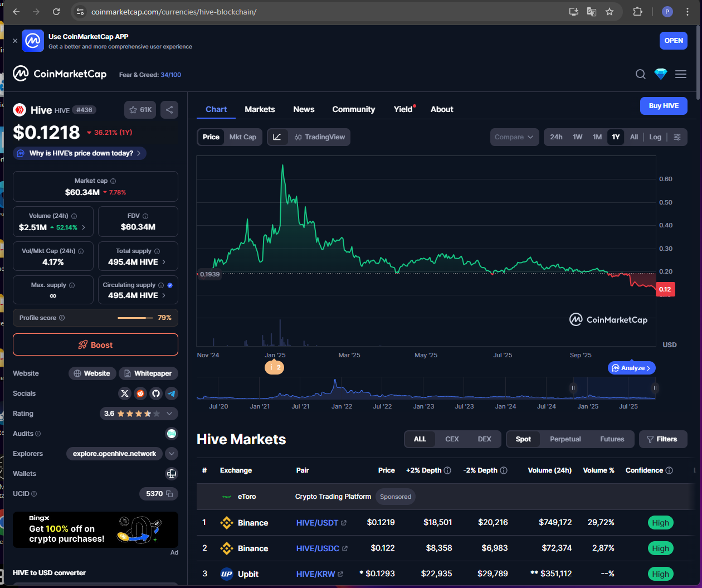Select the Perpetual market type
The height and width of the screenshot is (588, 702).
(565, 439)
